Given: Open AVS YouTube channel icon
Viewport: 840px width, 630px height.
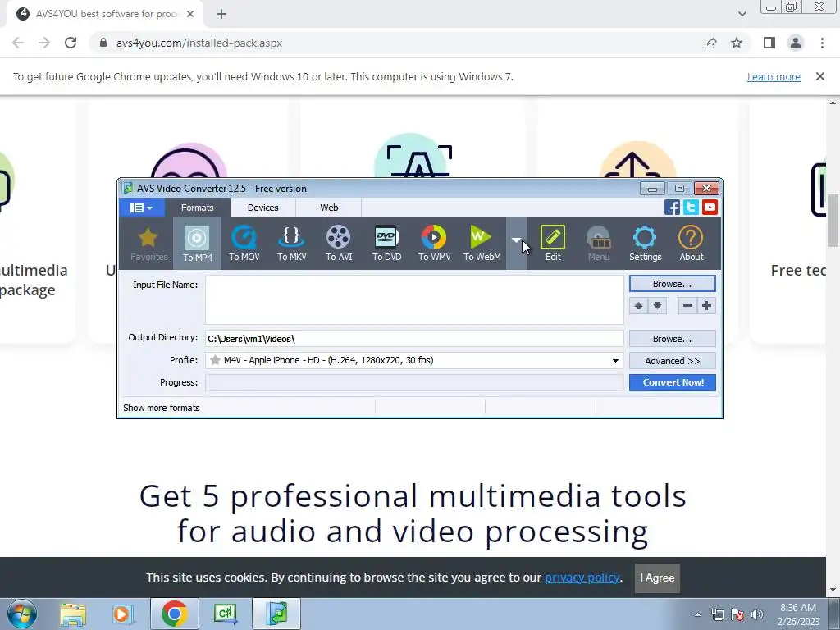Looking at the screenshot, I should click(x=710, y=208).
